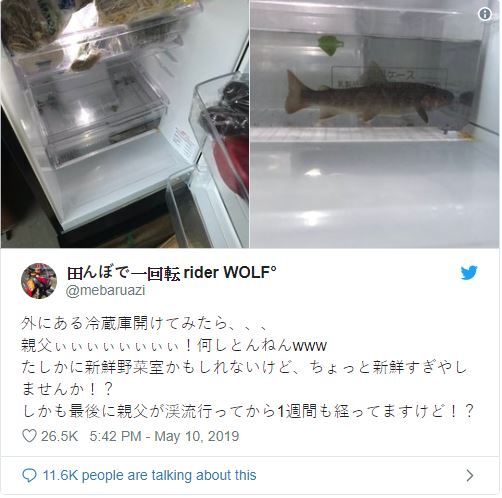
Task: Click the tweet line starting たしかに新鮮野菜室
Action: click(x=244, y=367)
